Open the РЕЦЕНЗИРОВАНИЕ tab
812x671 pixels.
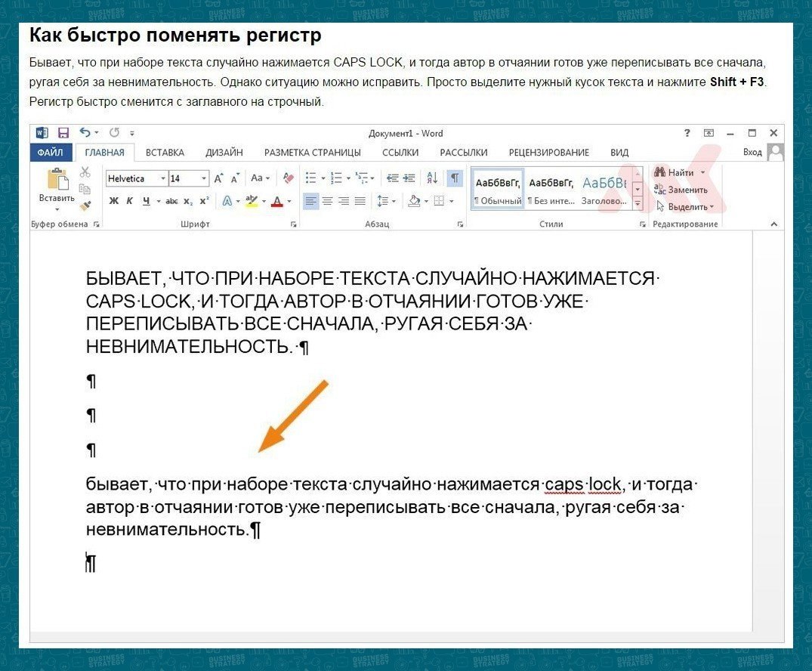tap(548, 153)
